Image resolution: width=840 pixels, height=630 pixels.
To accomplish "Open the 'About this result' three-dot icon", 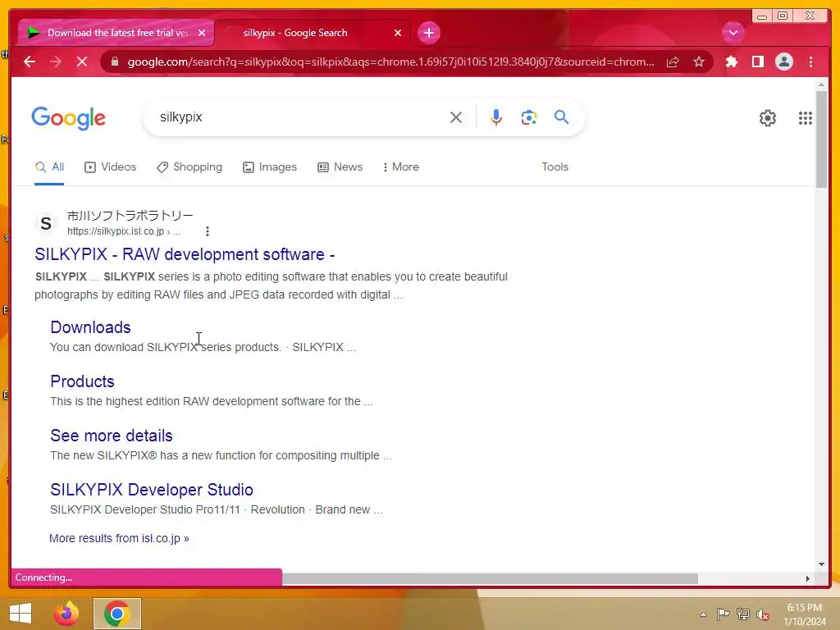I will 208,231.
